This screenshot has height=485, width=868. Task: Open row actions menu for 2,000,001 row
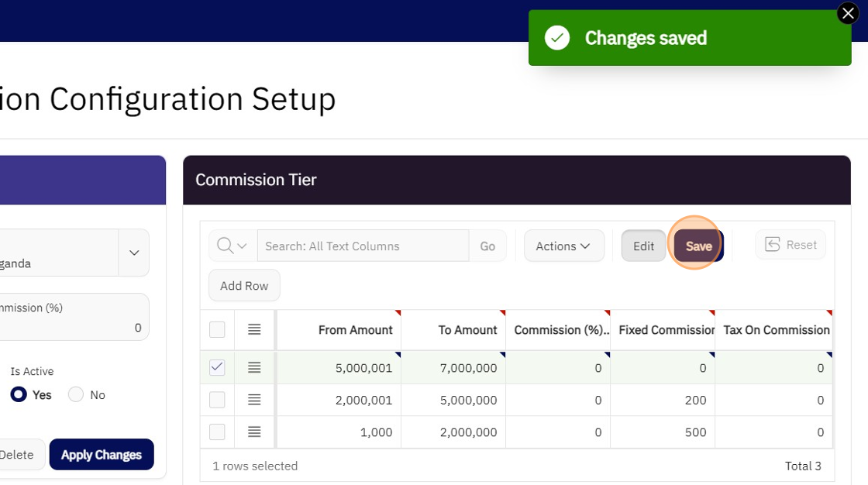click(x=254, y=400)
